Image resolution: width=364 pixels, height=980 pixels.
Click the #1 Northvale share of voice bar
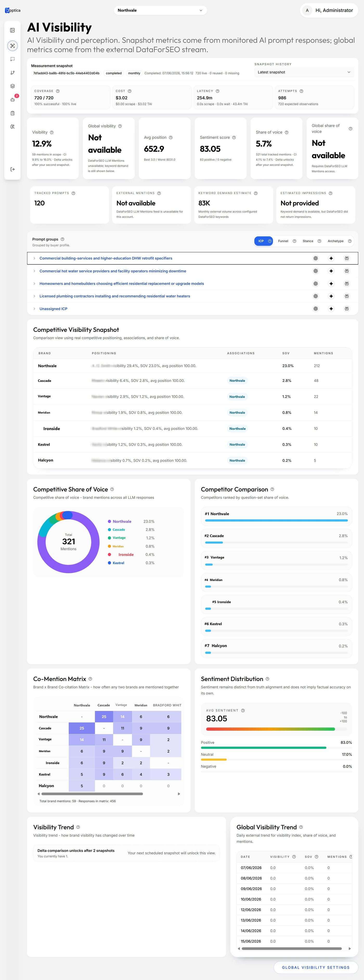point(276,520)
